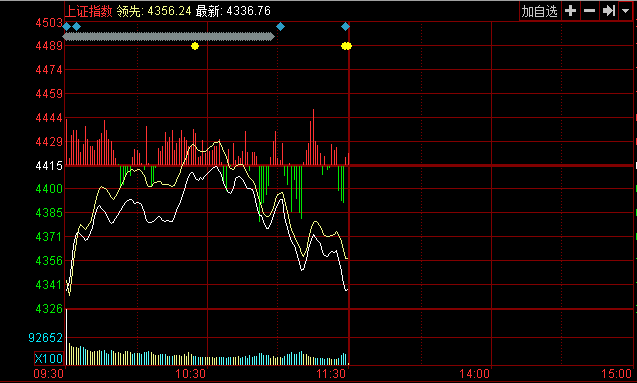Click the 上证指数 index title
Image resolution: width=637 pixels, height=383 pixels.
89,11
